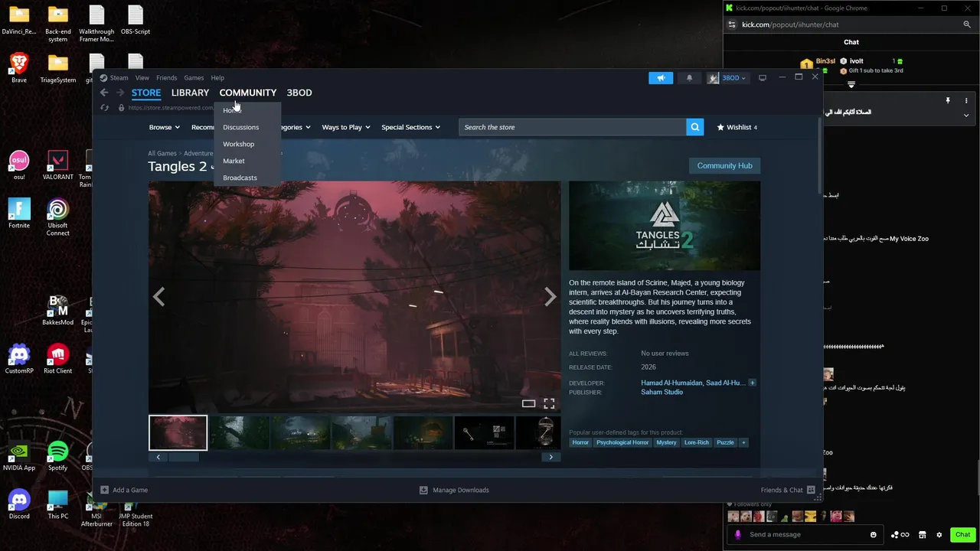Move the thumbnail strip scroll handle
980x551 pixels.
(184, 457)
